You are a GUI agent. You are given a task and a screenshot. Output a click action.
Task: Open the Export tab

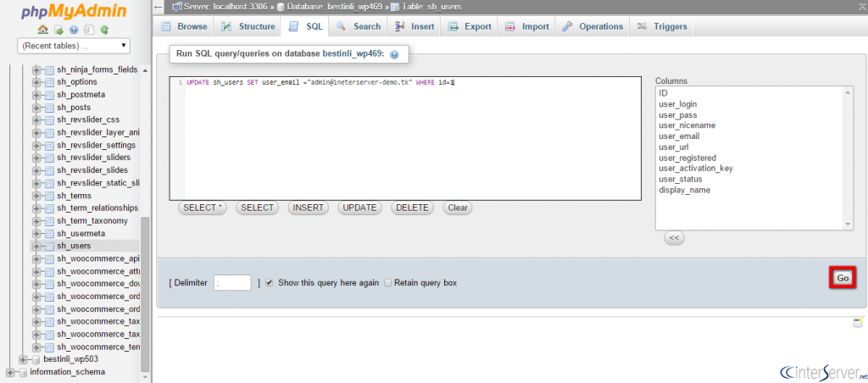coord(470,26)
